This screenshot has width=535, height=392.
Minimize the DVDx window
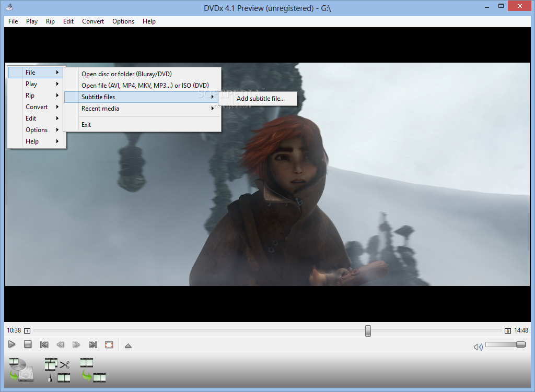(487, 6)
